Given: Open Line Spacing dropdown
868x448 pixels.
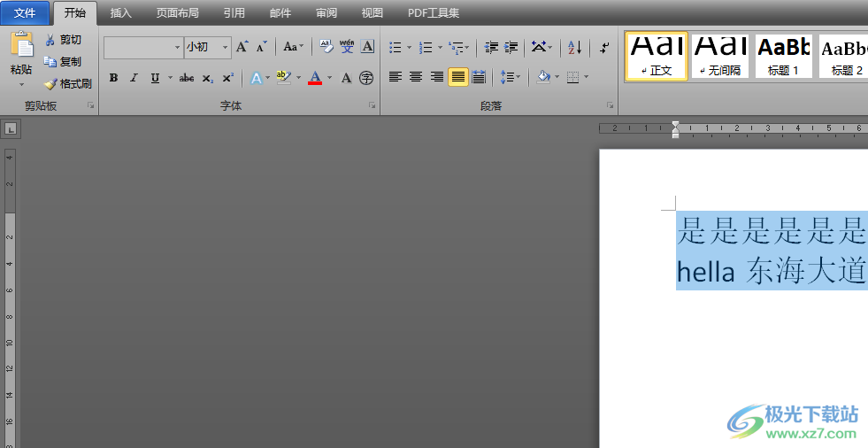Looking at the screenshot, I should (x=510, y=77).
